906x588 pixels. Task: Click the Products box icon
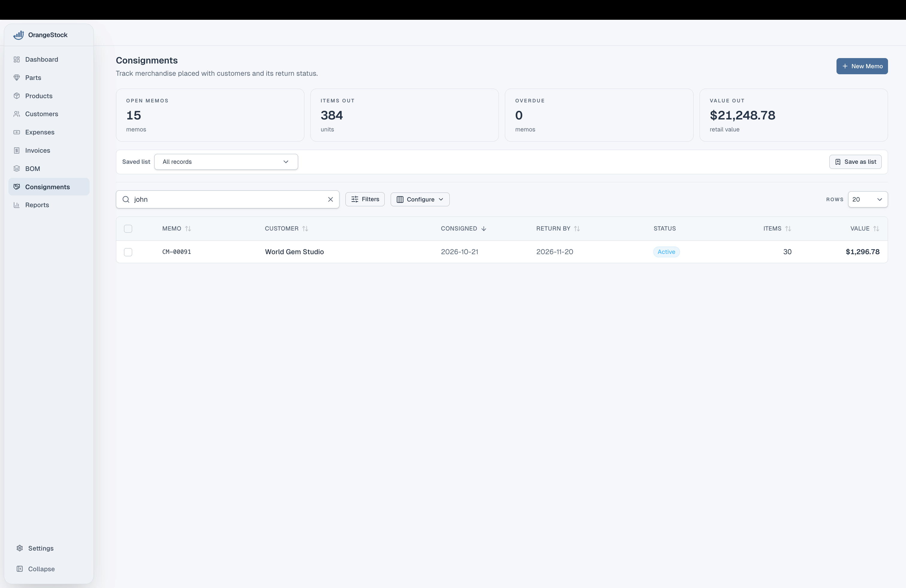17,96
